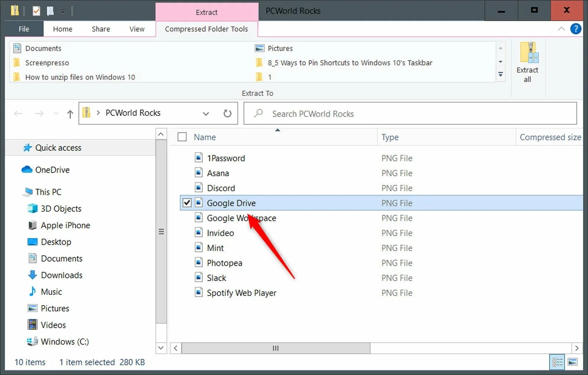
Task: Click the 1Password PNG file icon
Action: point(198,158)
